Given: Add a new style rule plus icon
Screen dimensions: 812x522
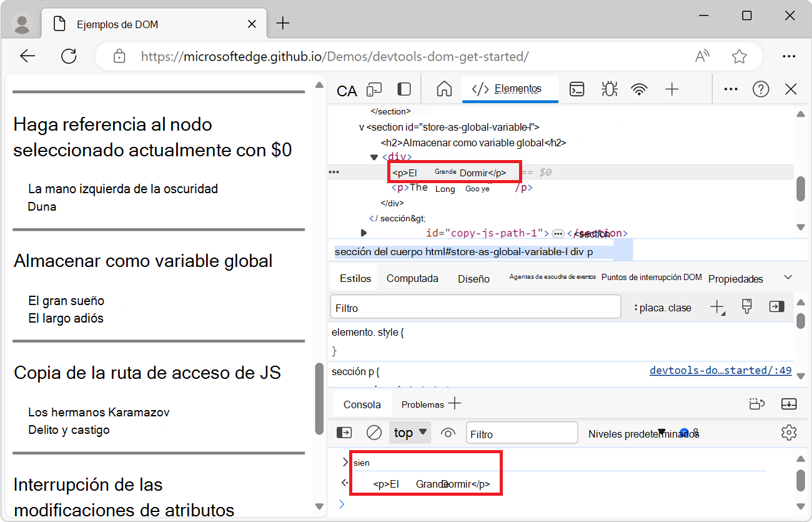Looking at the screenshot, I should (x=717, y=307).
